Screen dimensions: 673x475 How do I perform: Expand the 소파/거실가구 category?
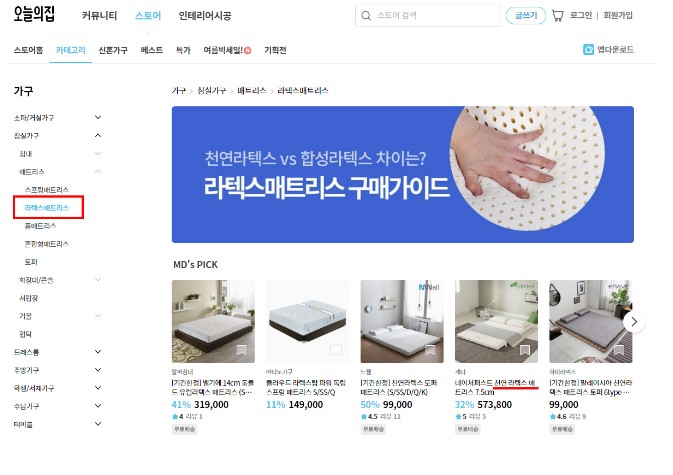pos(98,117)
